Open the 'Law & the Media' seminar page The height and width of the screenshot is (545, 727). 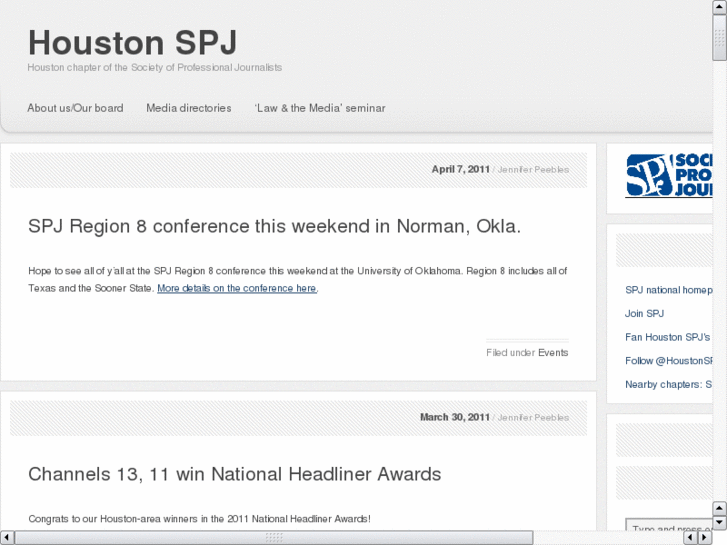[320, 108]
